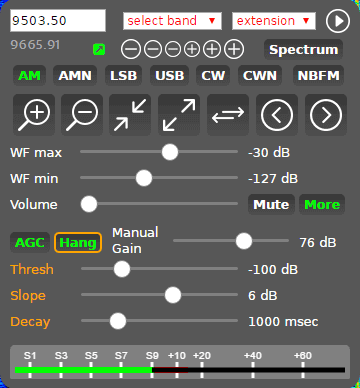Click the outward arrows max zoom-out icon
Image resolution: width=360 pixels, height=388 pixels.
179,115
